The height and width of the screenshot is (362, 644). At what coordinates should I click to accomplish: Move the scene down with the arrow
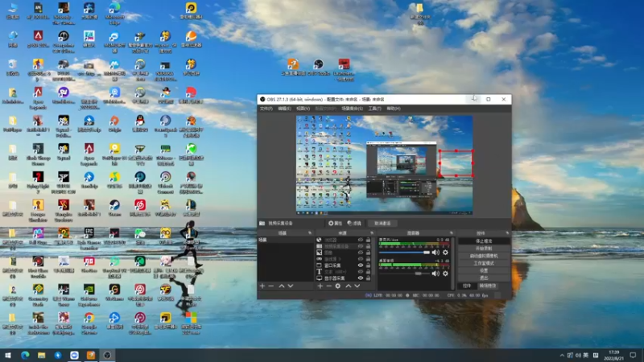[x=291, y=286]
